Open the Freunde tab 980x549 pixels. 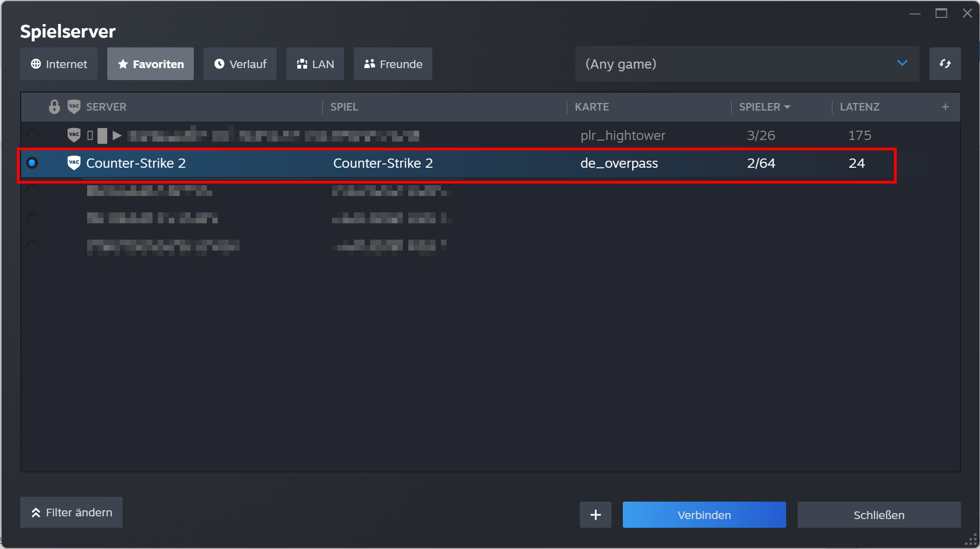coord(393,64)
